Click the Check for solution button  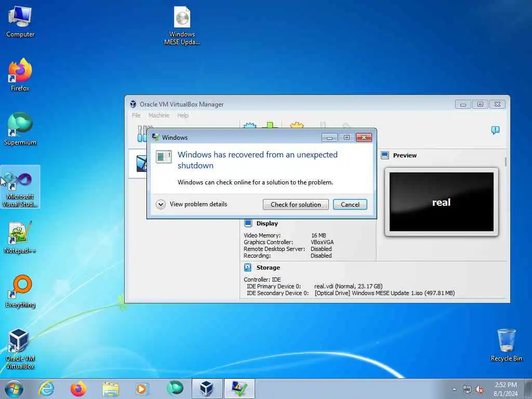point(296,205)
